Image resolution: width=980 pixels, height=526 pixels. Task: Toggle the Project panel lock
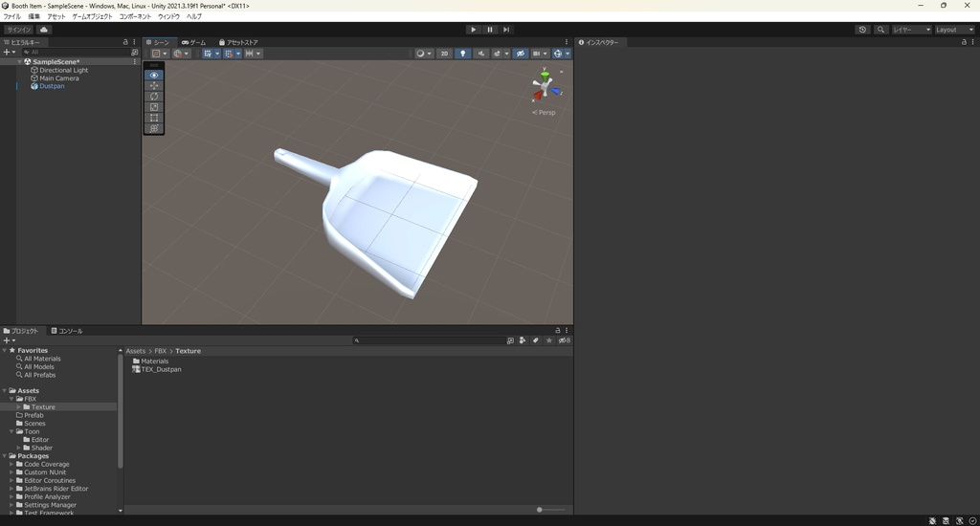pyautogui.click(x=558, y=331)
